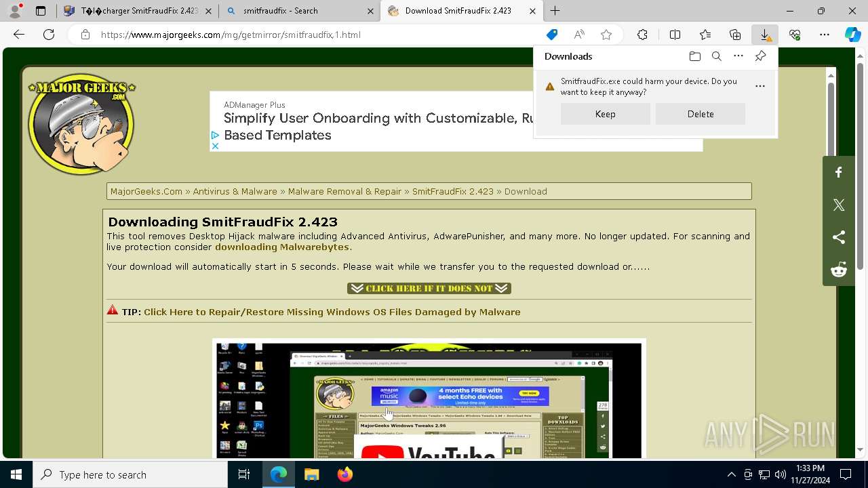Image resolution: width=868 pixels, height=488 pixels.
Task: Open volume control in system tray
Action: click(x=781, y=474)
